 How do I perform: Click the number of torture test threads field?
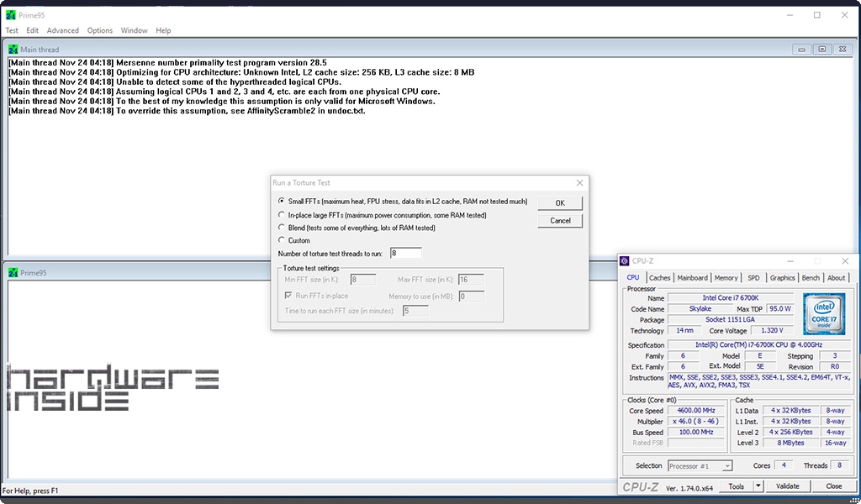pyautogui.click(x=406, y=253)
